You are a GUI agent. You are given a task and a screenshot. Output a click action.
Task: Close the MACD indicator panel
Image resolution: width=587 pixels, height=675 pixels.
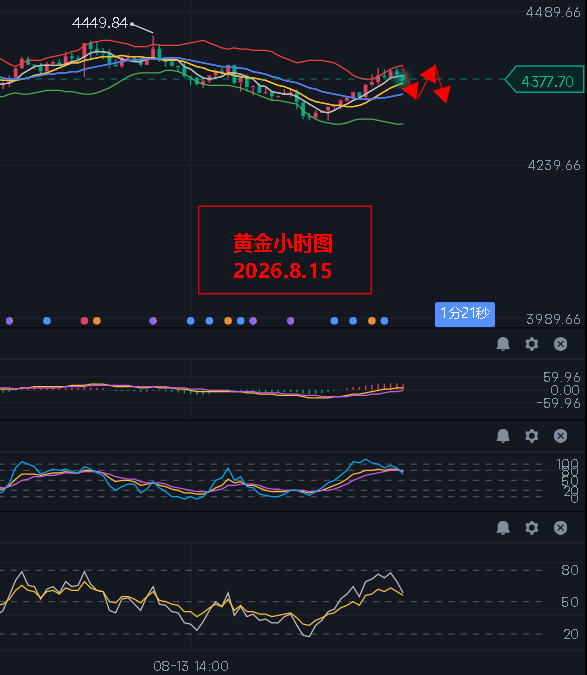click(x=560, y=344)
